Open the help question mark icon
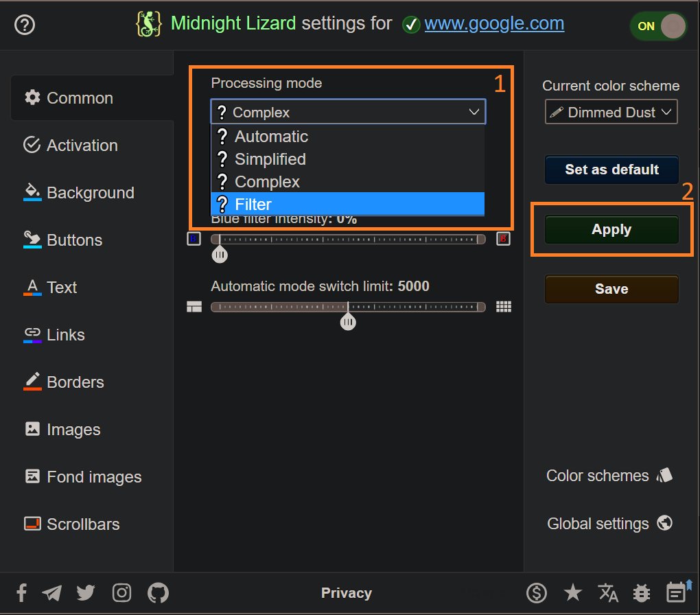 [25, 25]
